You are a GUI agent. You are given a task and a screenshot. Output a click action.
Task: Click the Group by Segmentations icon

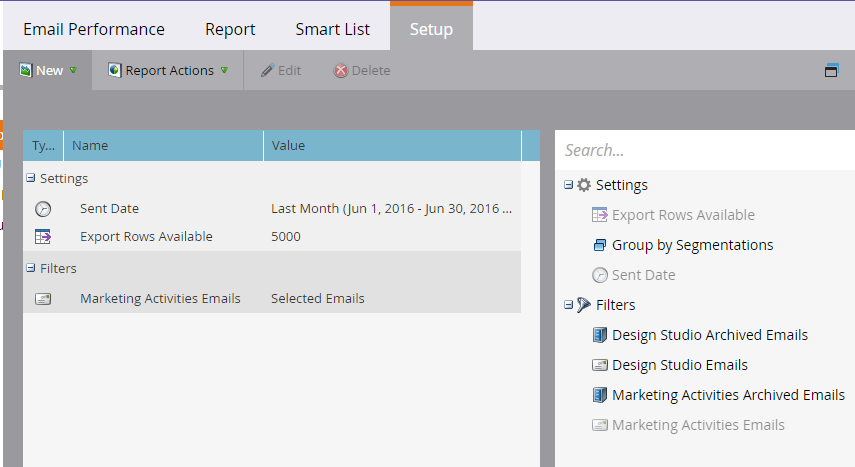point(600,245)
